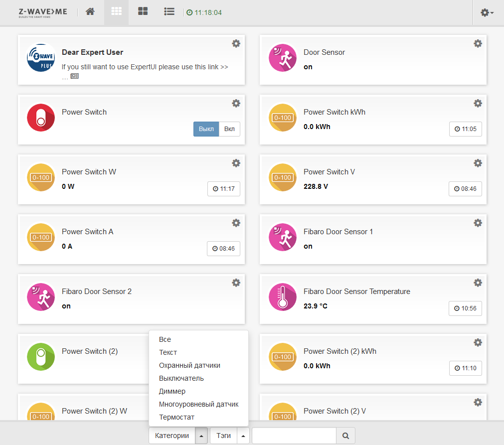
Task: Open the list view icon in header
Action: [169, 12]
